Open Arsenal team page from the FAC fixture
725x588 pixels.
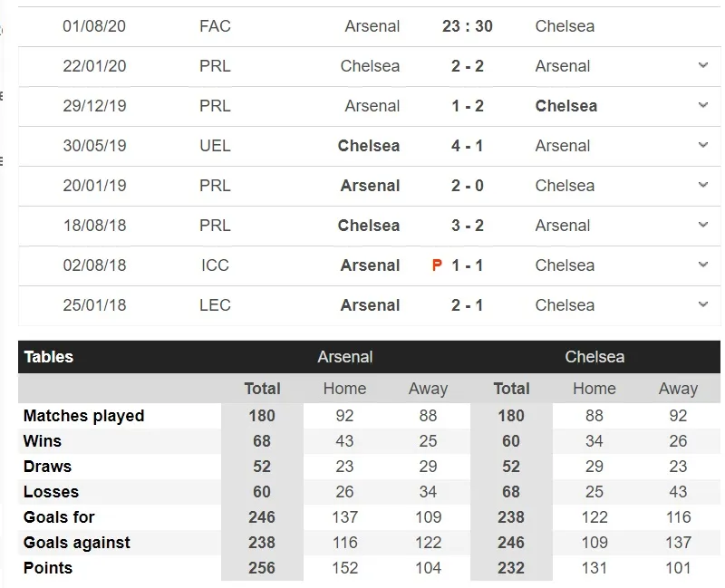(372, 26)
